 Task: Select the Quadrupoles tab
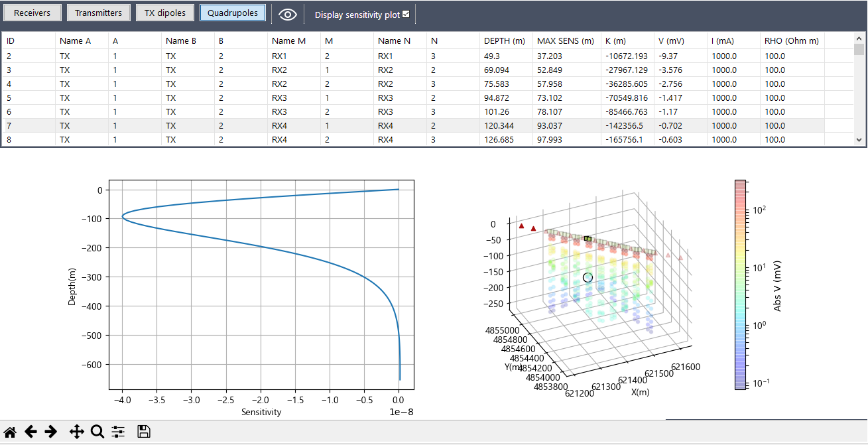click(233, 13)
